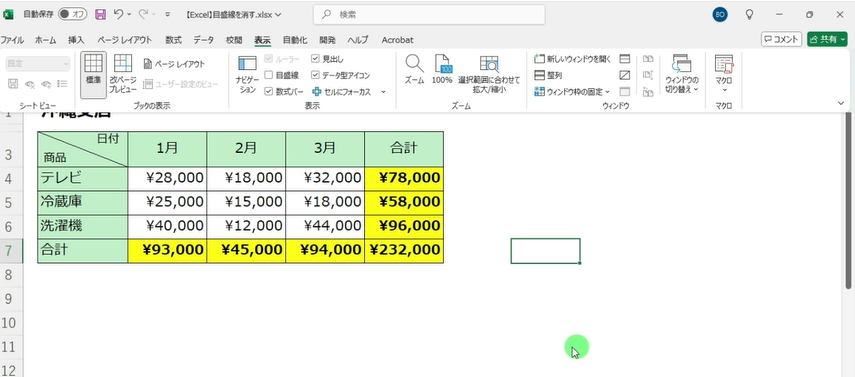Uncheck the 見出し headings checkbox
This screenshot has height=377, width=855.
tap(315, 59)
